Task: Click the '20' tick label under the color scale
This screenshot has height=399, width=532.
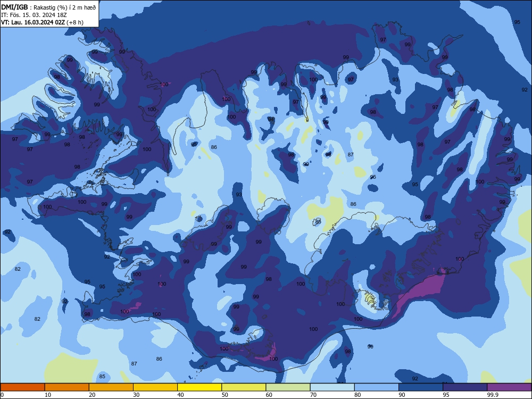Action: [x=92, y=395]
